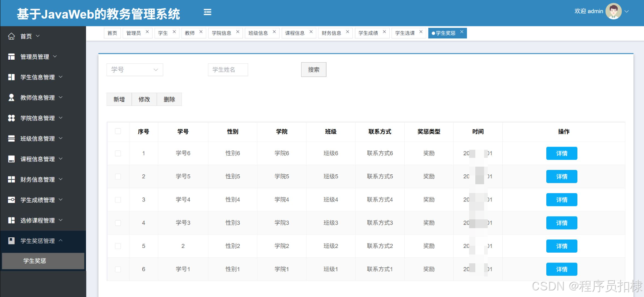
Task: Click the 学生信息管理 sidebar icon
Action: coord(11,77)
